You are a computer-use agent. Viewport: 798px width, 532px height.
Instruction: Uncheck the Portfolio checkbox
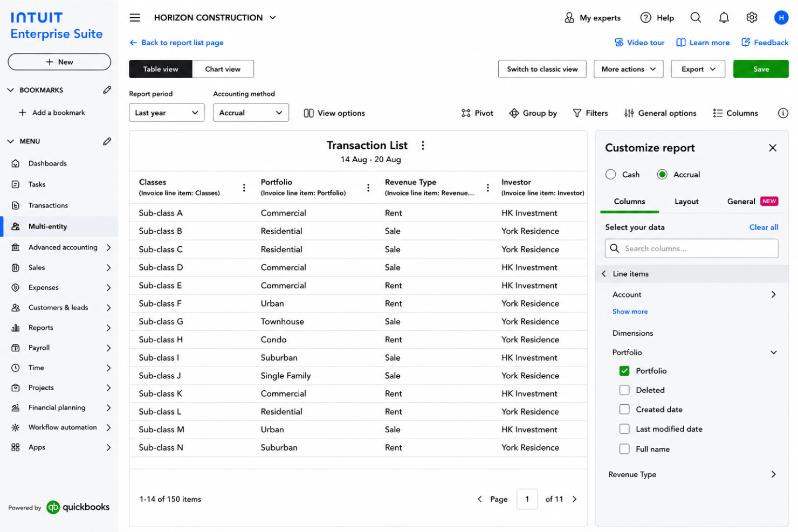(624, 371)
